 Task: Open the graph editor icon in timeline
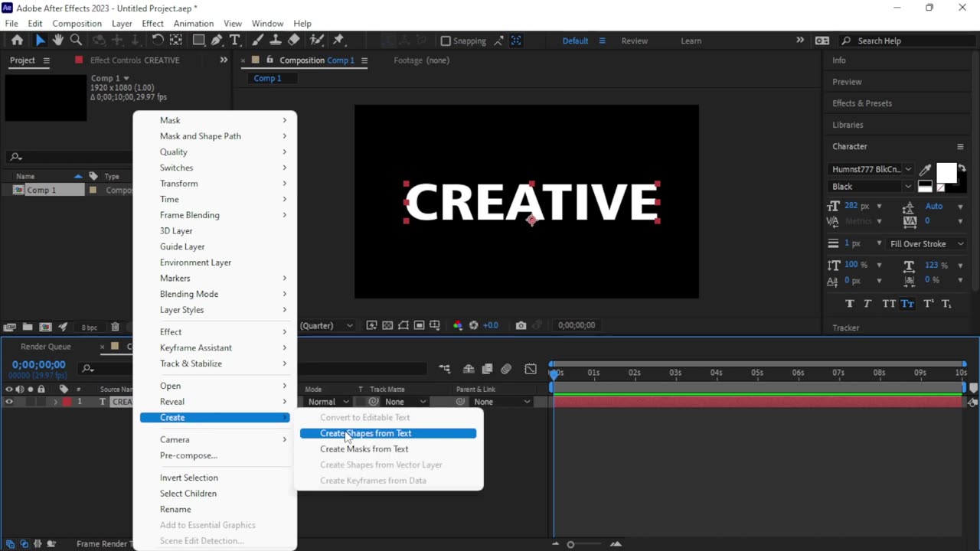tap(531, 369)
